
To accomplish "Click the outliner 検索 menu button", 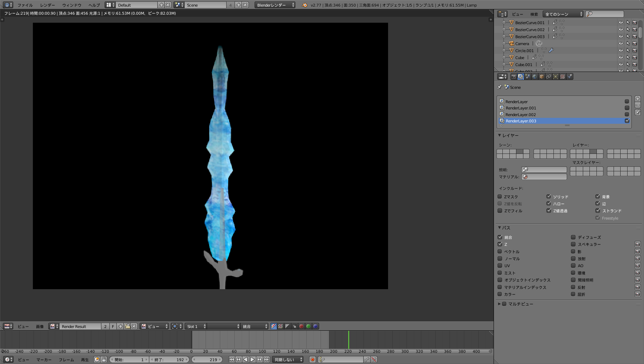I will point(534,14).
